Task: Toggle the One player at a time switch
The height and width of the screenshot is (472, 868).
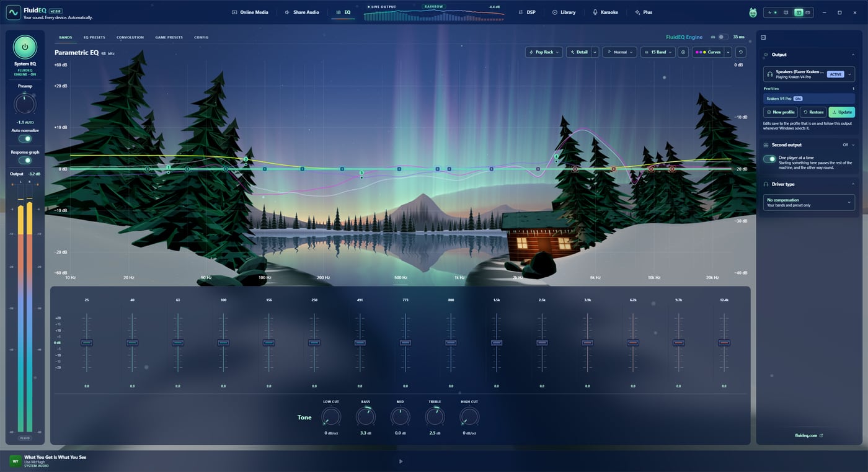Action: click(x=769, y=159)
